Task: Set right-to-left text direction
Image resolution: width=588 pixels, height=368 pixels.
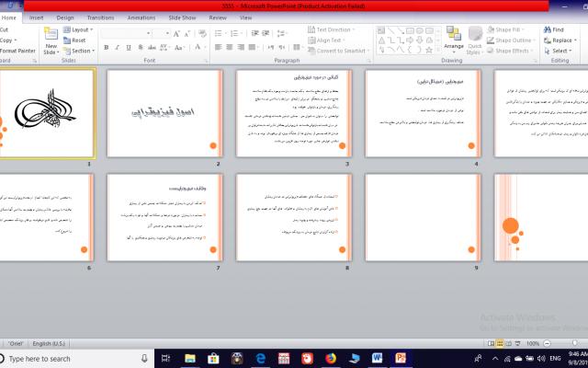Action: (x=282, y=47)
